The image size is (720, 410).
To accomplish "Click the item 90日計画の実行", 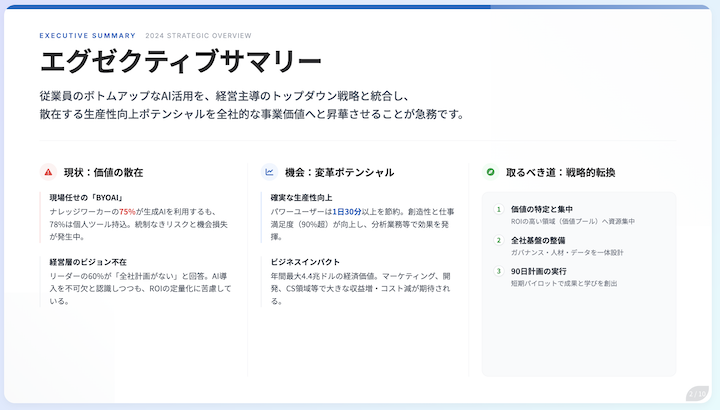I will (x=539, y=271).
